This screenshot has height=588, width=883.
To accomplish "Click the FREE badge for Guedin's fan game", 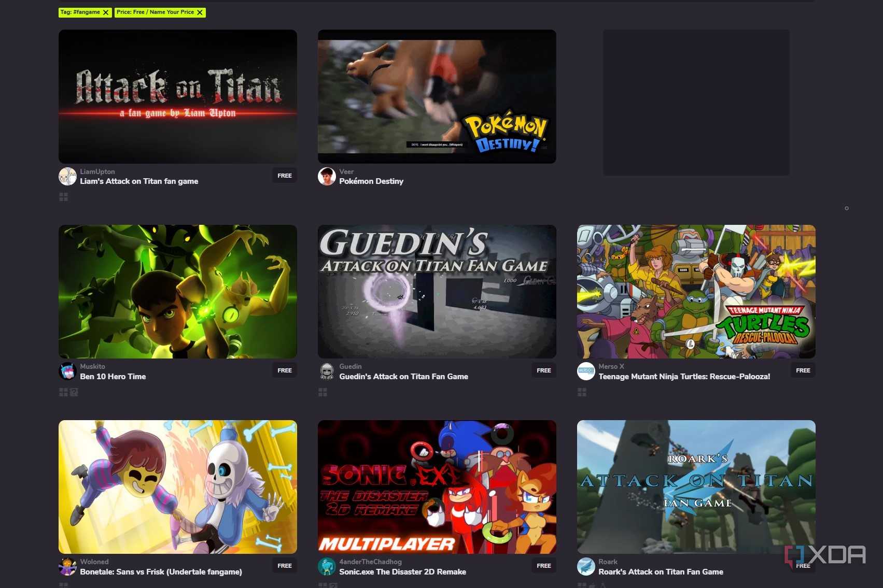I will (544, 370).
